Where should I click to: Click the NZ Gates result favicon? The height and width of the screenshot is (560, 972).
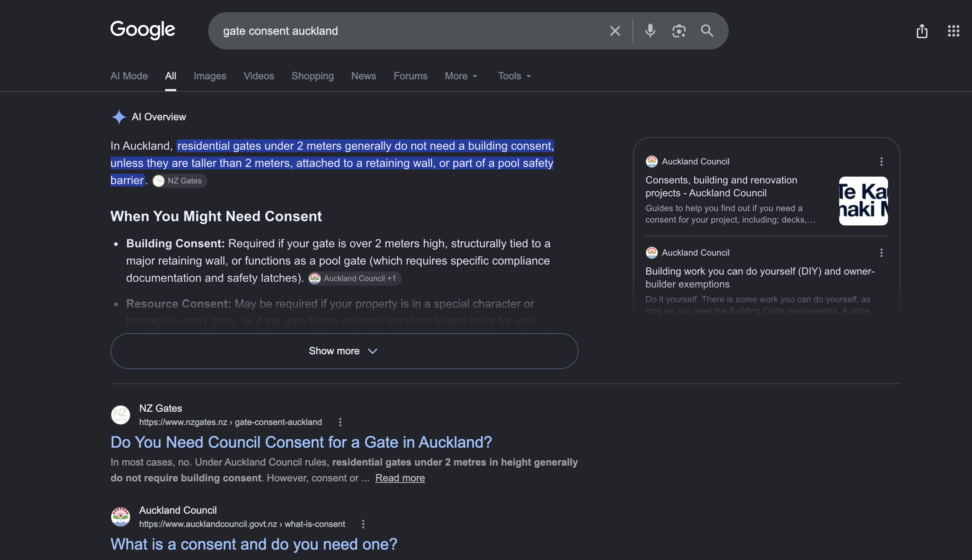(x=120, y=415)
